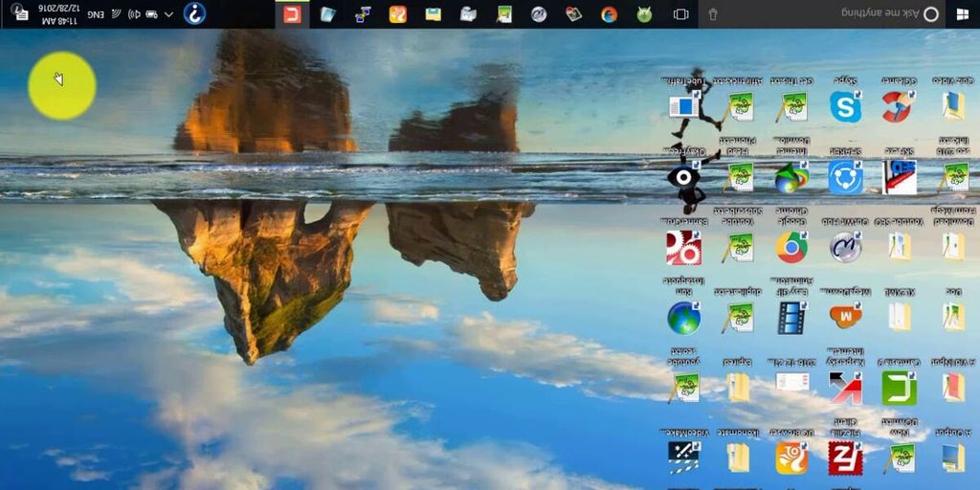Image resolution: width=980 pixels, height=490 pixels.
Task: Open the Action Center notification icon
Action: pyautogui.click(x=20, y=13)
